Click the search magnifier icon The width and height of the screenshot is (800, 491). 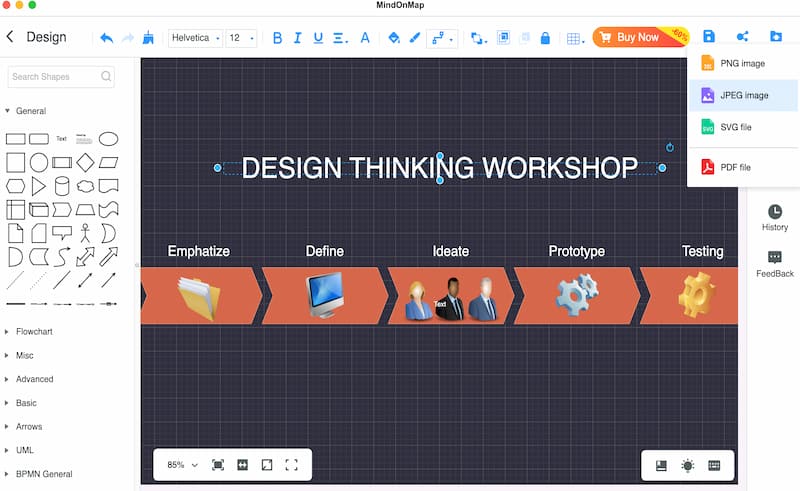(x=106, y=76)
